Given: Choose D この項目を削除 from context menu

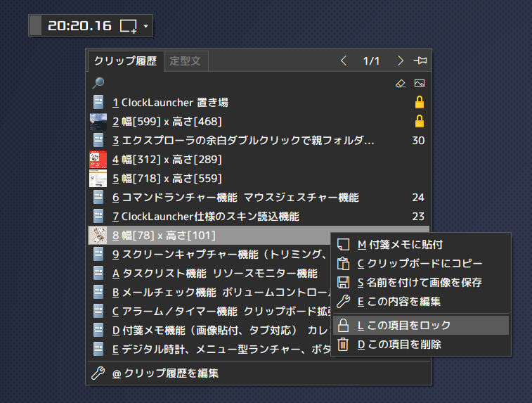Looking at the screenshot, I should pyautogui.click(x=421, y=345).
